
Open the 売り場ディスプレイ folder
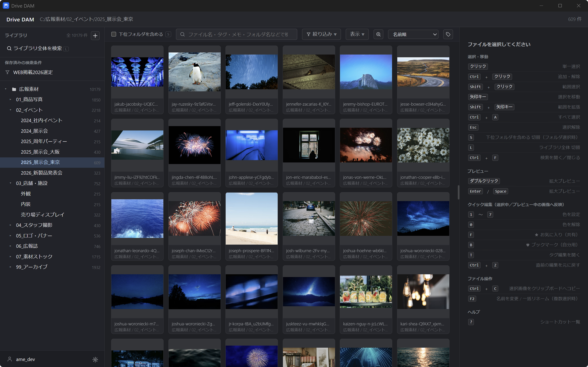point(52,215)
